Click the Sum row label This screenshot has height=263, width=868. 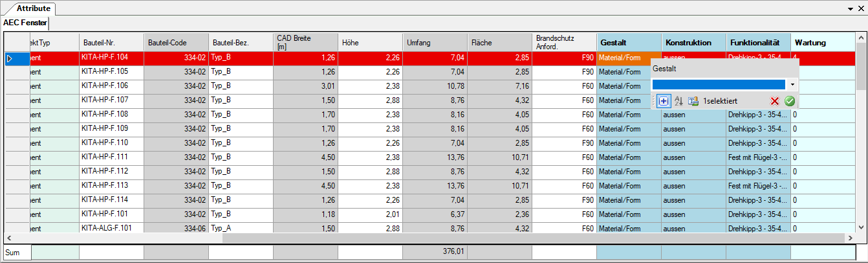click(17, 251)
